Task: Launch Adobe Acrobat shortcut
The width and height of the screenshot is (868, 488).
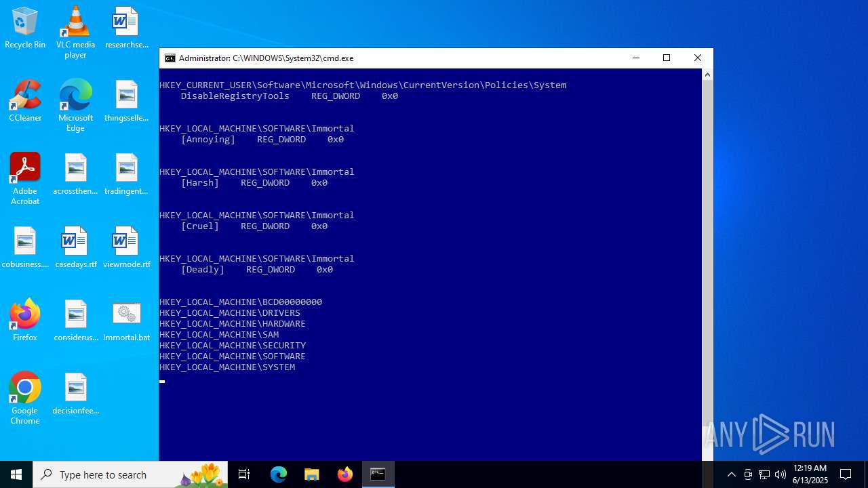Action: [x=25, y=179]
